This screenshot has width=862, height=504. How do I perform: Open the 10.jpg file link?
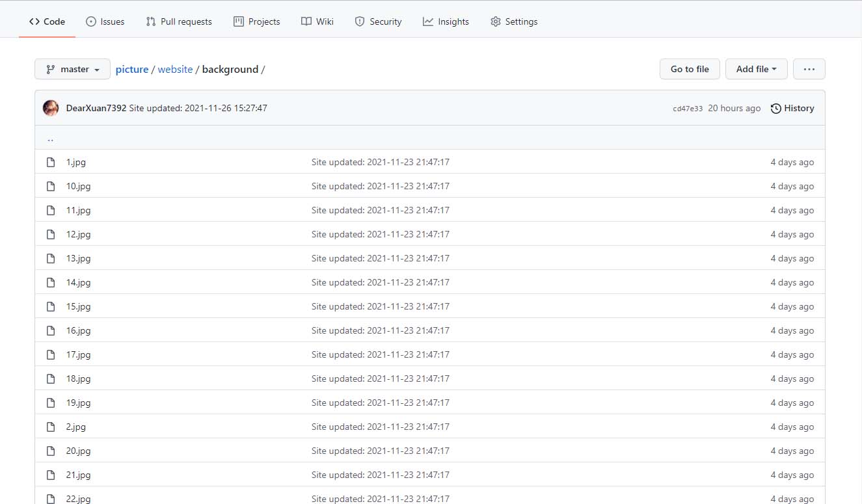(78, 186)
